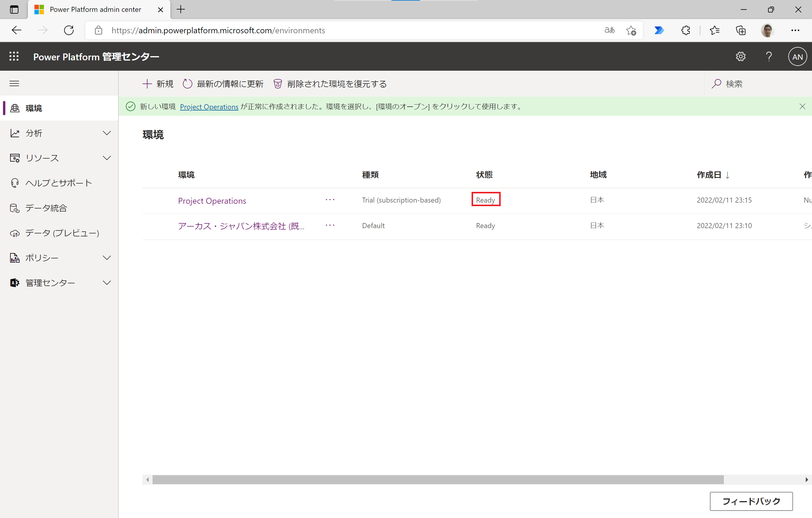Open a new browser tab
The height and width of the screenshot is (518, 812).
(181, 10)
